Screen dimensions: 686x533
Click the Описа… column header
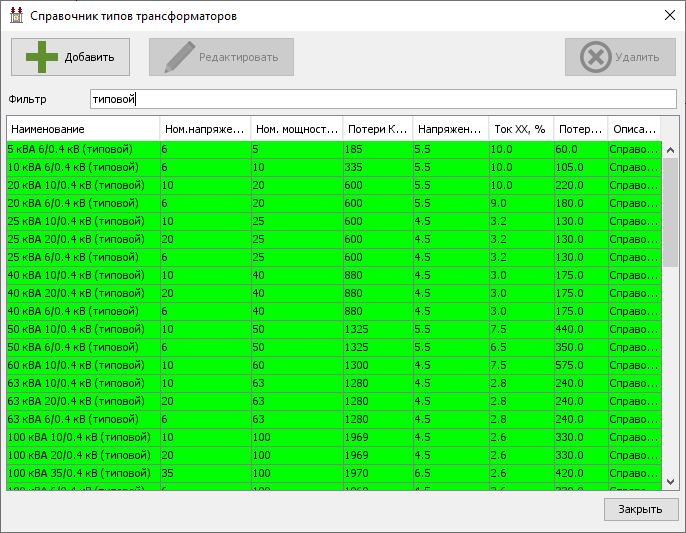coord(634,129)
